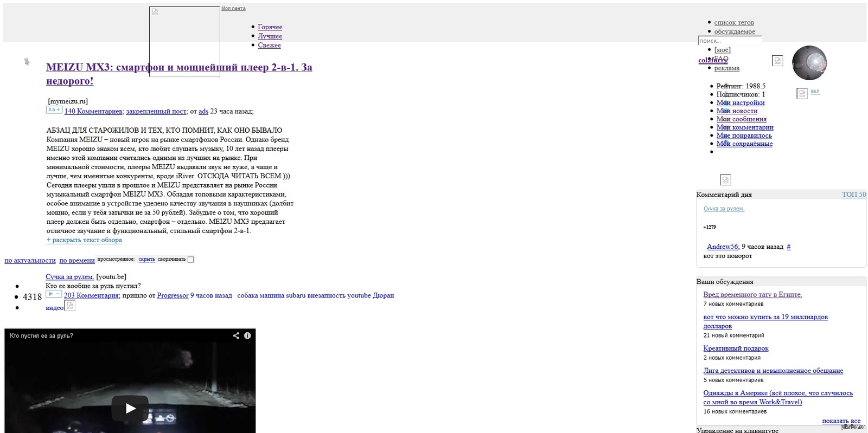
Task: Sort posts по времени
Action: tap(77, 260)
